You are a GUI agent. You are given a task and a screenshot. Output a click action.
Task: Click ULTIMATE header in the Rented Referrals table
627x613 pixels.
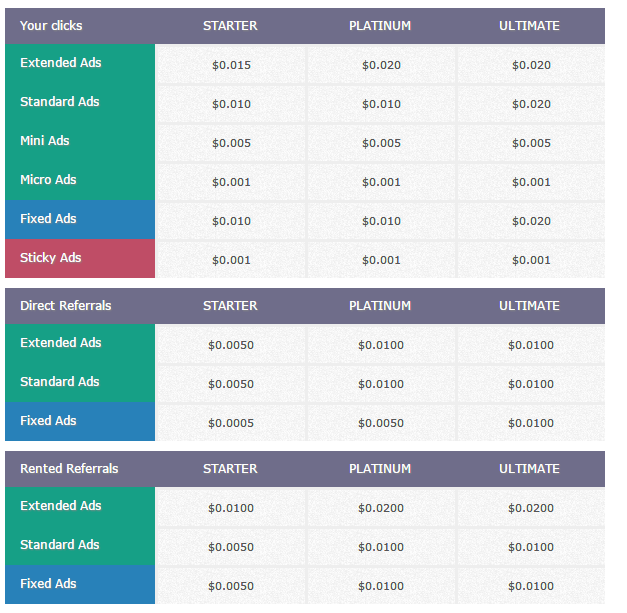[x=530, y=469]
